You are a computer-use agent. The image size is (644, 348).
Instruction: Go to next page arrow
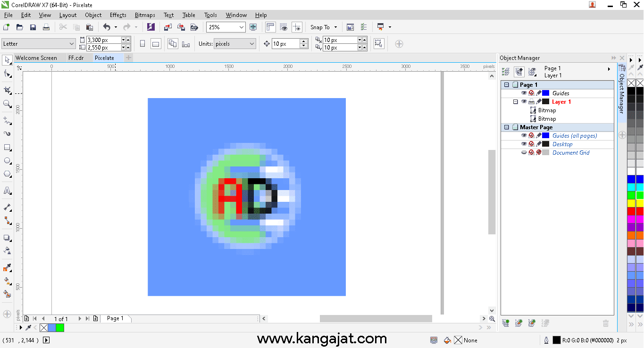click(80, 319)
